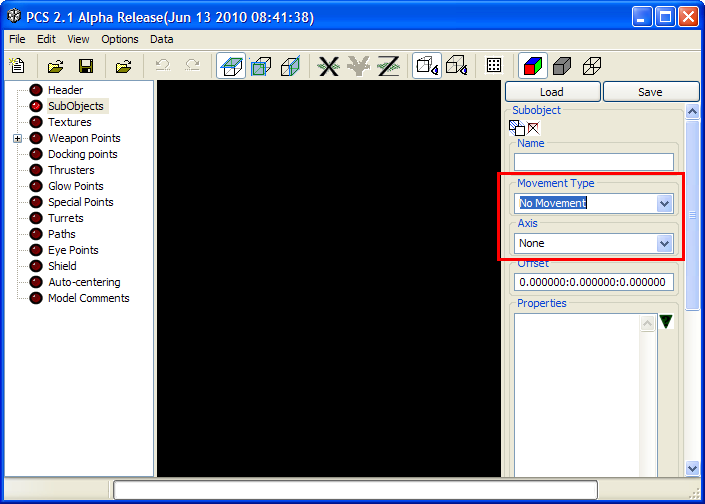Click the red sphere icon beside Header
Viewport: 705px width, 504px height.
tap(36, 90)
